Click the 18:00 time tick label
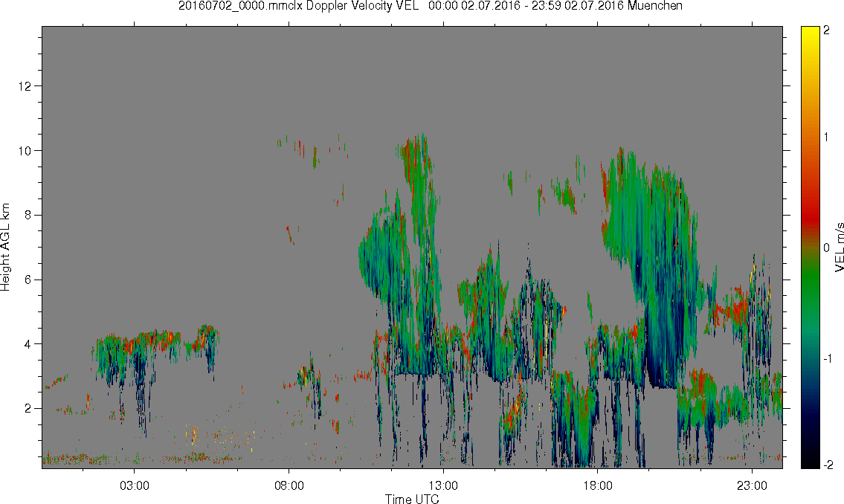The image size is (844, 504). coord(597,485)
